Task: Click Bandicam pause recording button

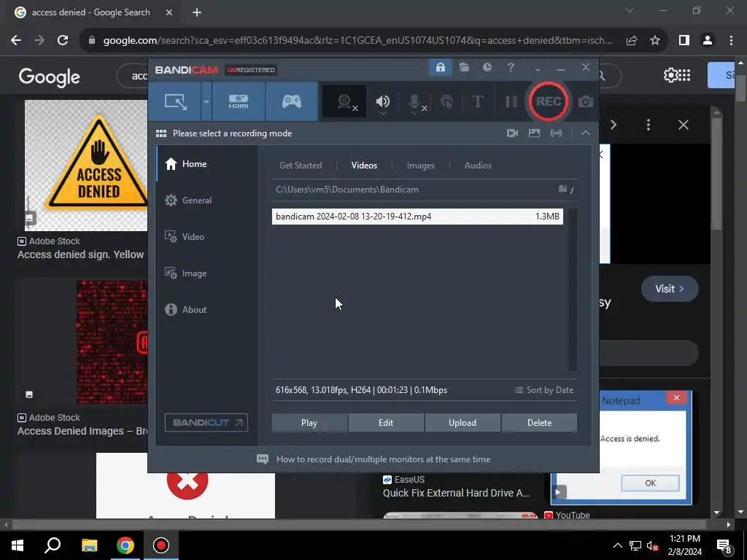Action: tap(511, 101)
